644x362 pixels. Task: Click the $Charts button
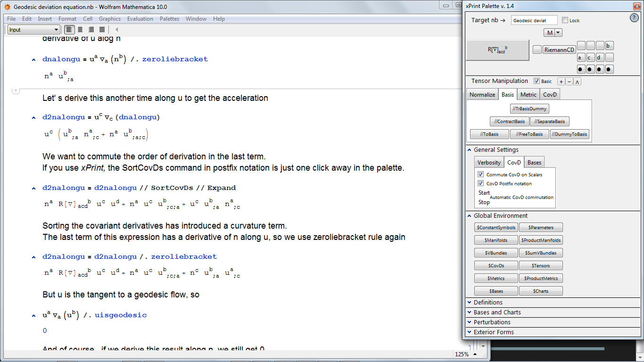click(541, 291)
